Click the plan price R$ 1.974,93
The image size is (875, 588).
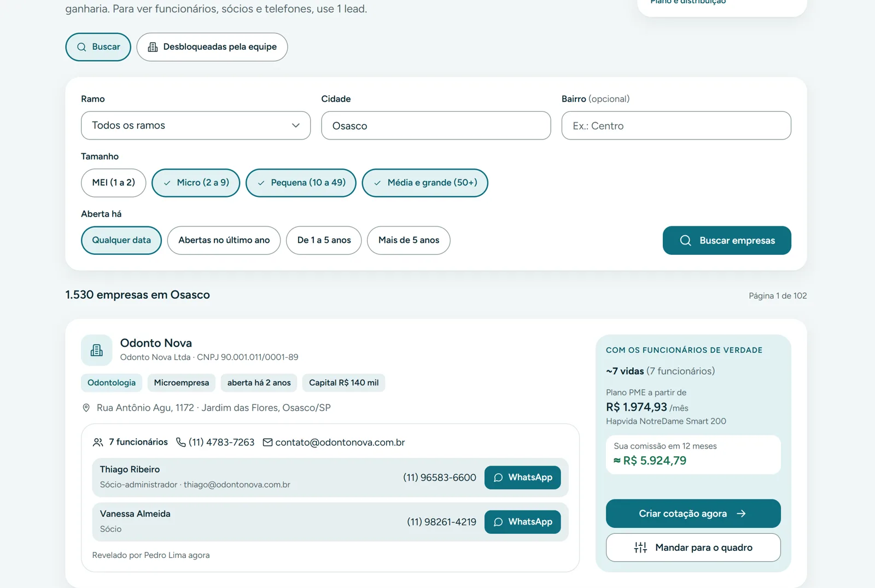pyautogui.click(x=637, y=407)
